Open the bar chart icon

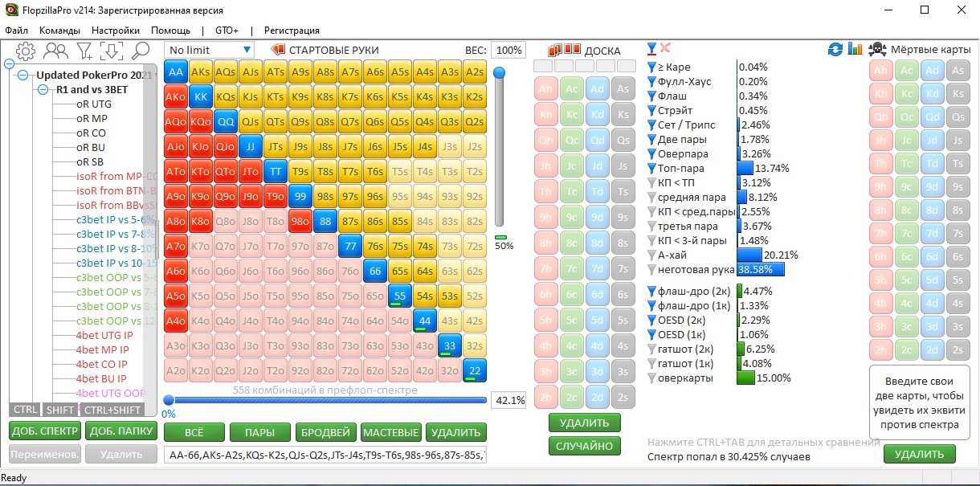[x=855, y=49]
